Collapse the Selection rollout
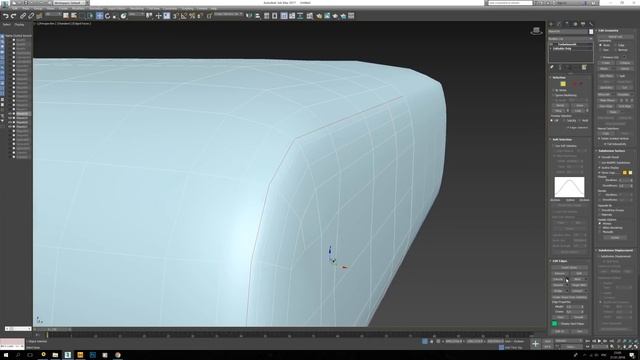 [559, 78]
